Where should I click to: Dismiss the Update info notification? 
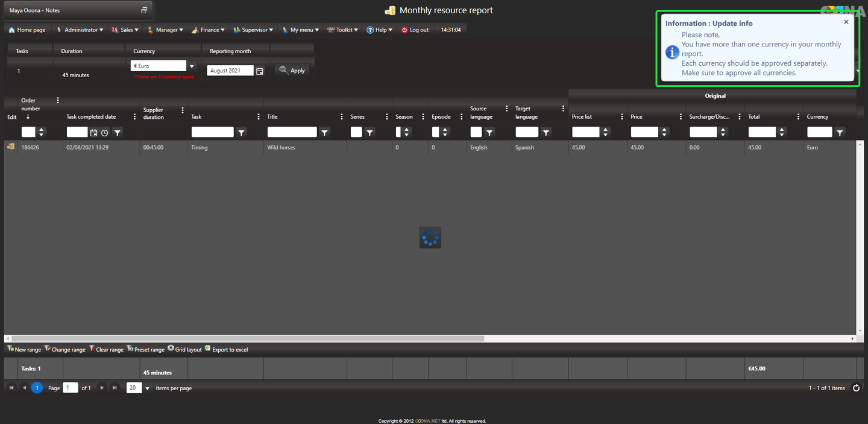click(x=846, y=22)
